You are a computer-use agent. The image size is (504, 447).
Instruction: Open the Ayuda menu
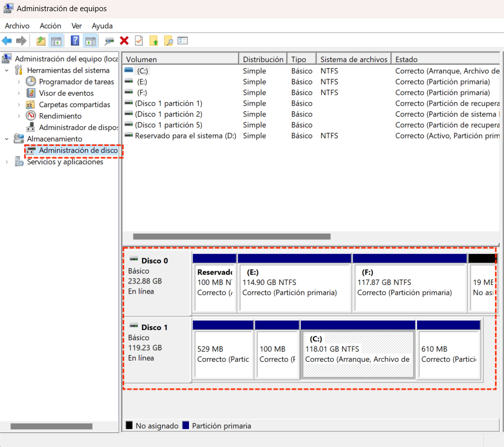click(102, 26)
